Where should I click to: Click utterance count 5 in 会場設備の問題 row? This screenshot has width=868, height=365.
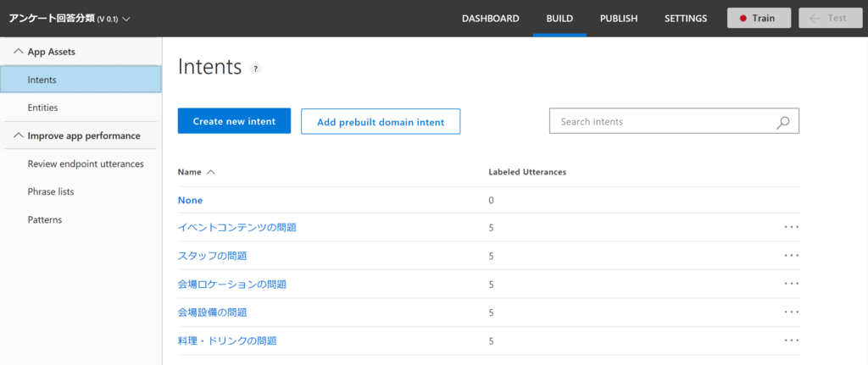(x=491, y=312)
